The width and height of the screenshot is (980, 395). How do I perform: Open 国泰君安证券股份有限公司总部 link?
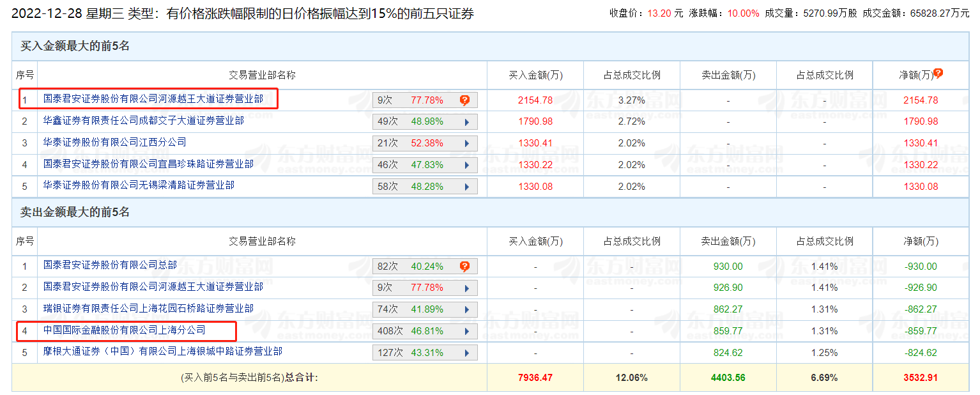click(x=110, y=265)
